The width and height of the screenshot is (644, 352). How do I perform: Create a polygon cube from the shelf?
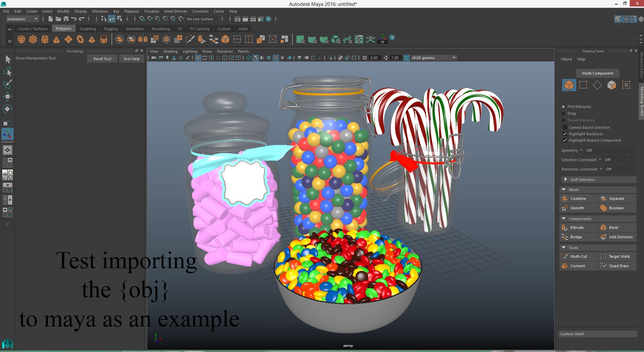(33, 39)
